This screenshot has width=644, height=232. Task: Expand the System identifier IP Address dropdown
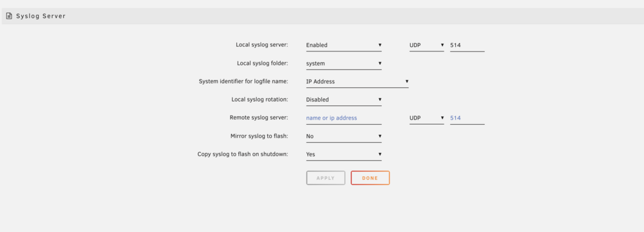[x=357, y=82]
